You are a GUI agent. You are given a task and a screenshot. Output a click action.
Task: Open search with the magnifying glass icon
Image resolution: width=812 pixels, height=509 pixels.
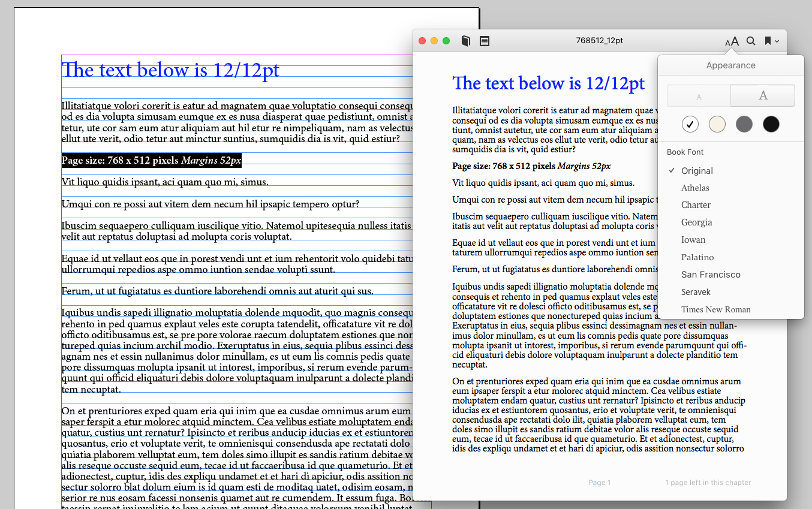[751, 41]
